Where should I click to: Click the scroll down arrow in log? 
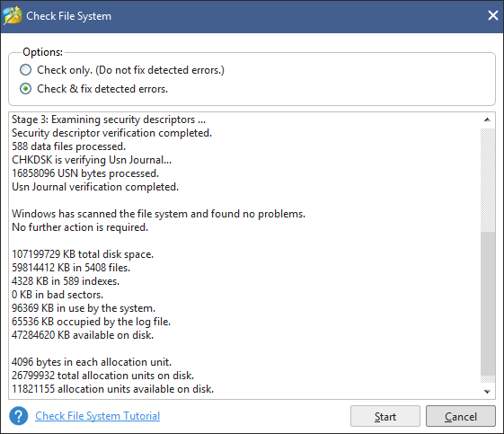[487, 391]
